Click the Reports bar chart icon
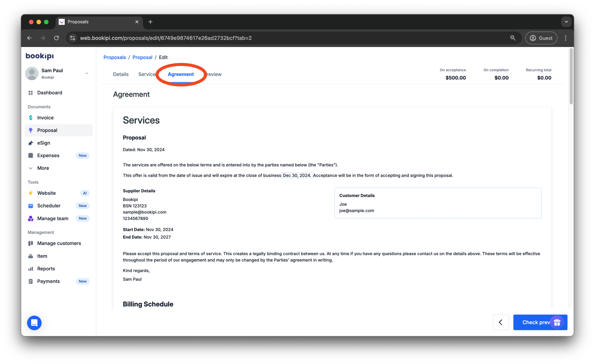The image size is (595, 364). [31, 269]
